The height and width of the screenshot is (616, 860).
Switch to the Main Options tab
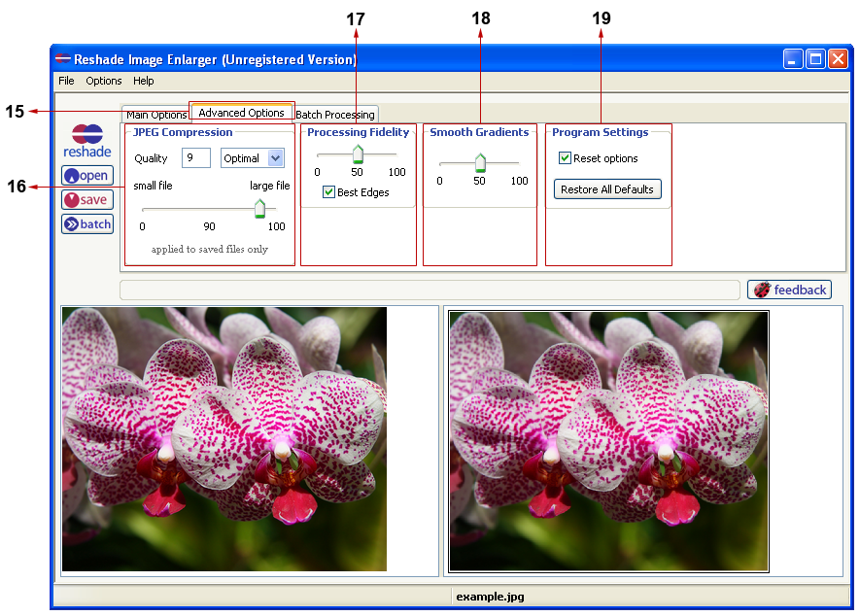(155, 115)
